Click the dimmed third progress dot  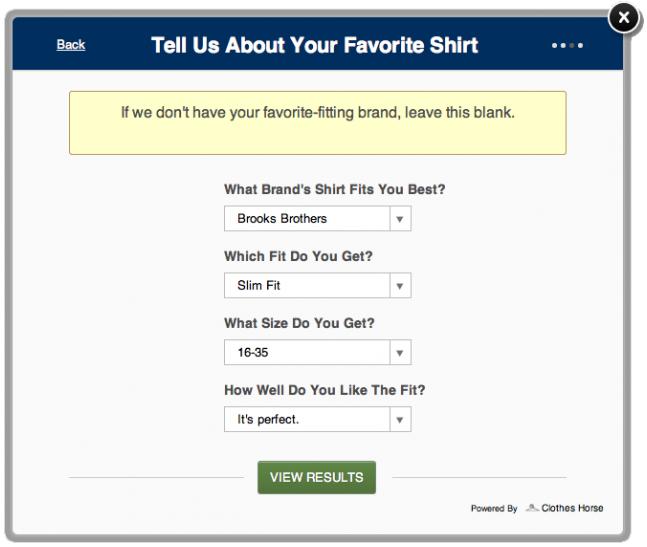point(572,45)
